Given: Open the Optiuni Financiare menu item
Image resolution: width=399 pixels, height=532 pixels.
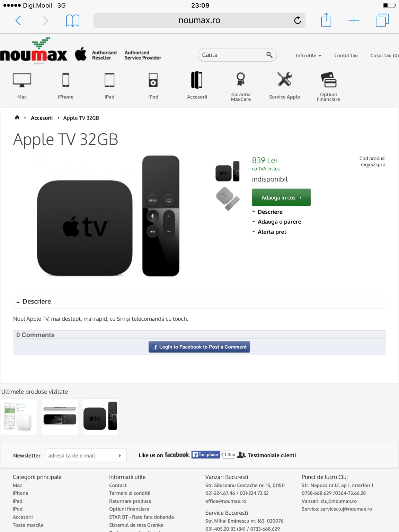Looking at the screenshot, I should 328,87.
